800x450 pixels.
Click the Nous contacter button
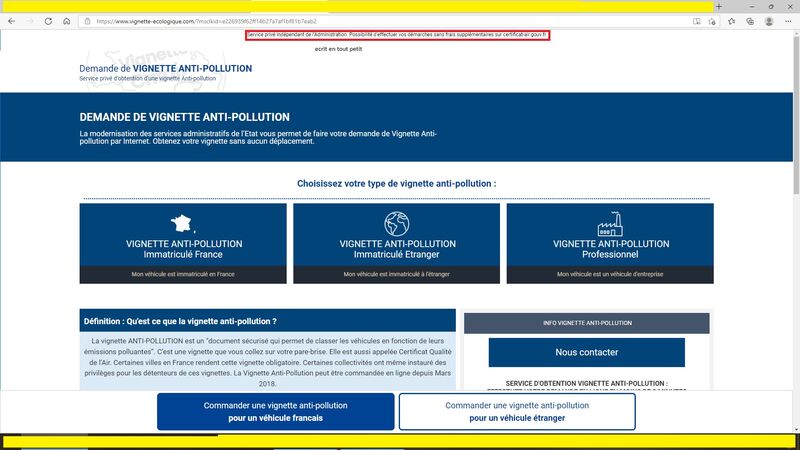tap(587, 352)
